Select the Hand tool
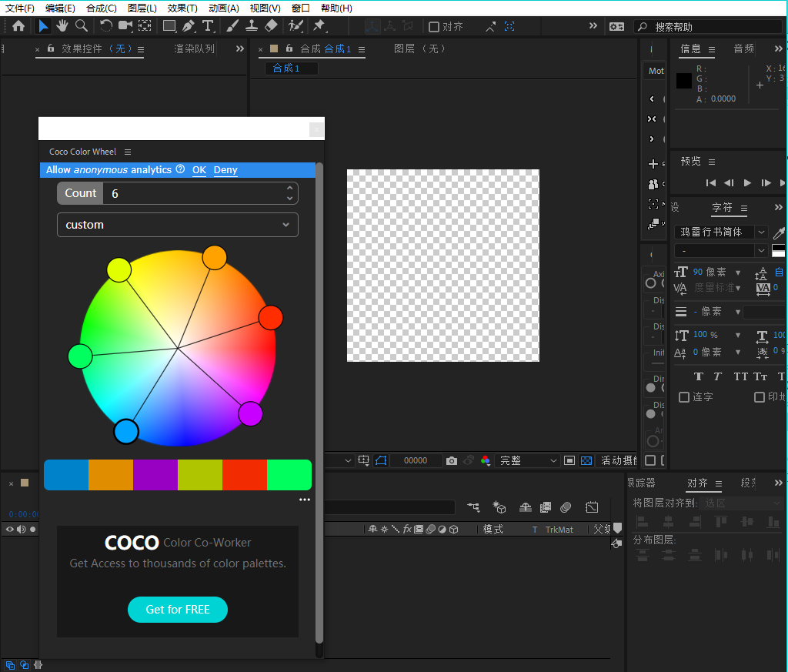The height and width of the screenshot is (672, 788). (x=62, y=26)
